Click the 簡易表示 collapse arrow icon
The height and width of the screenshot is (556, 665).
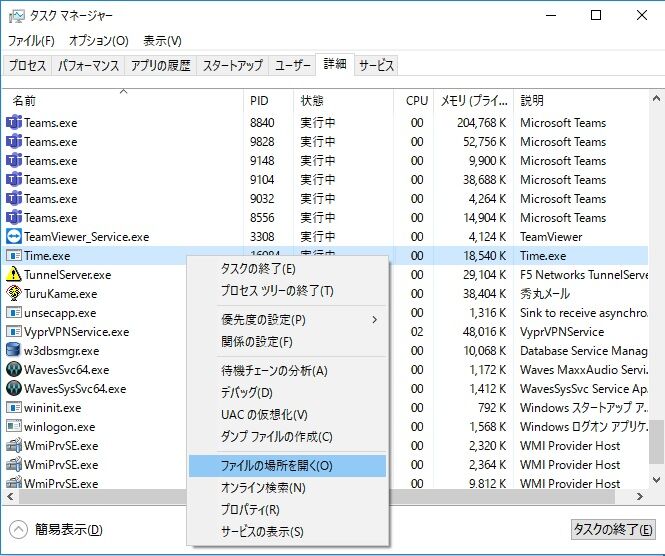click(18, 529)
